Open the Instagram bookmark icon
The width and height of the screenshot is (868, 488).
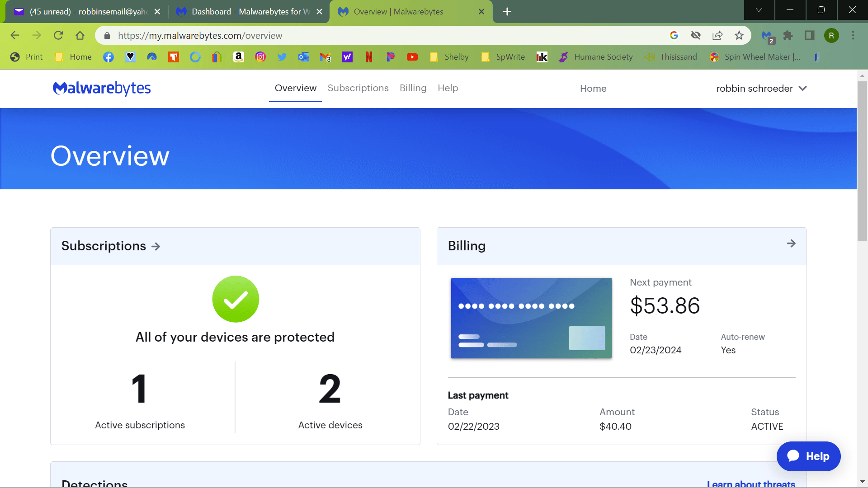click(x=260, y=57)
